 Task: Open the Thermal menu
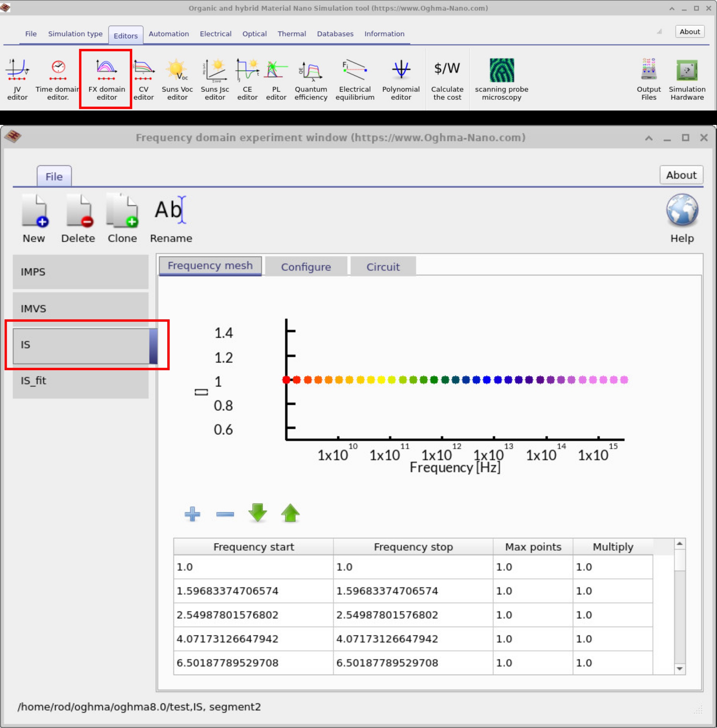[292, 34]
